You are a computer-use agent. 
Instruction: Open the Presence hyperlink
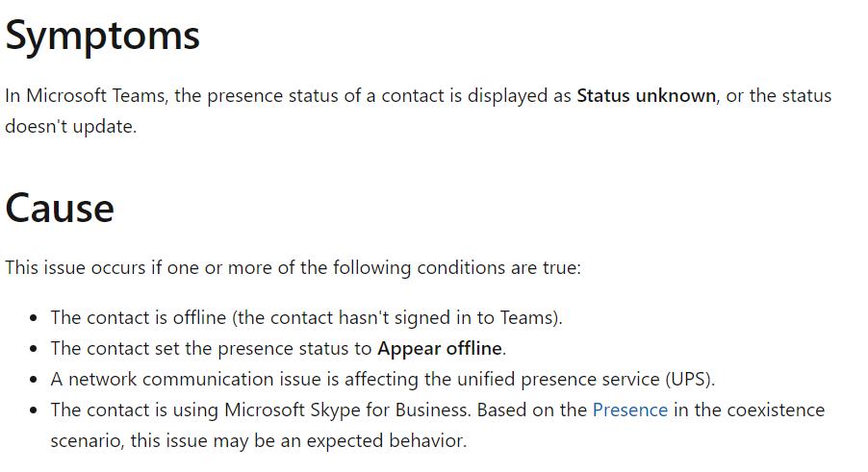point(629,410)
